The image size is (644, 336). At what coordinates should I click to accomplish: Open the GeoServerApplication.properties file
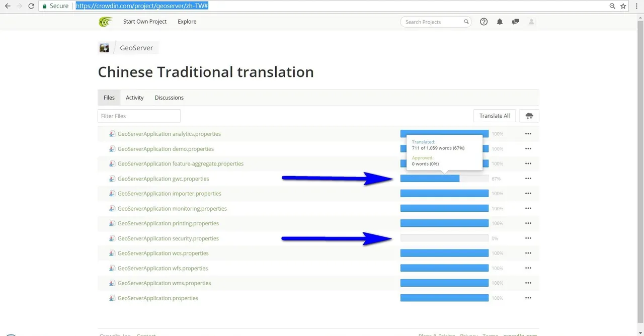[x=158, y=298]
